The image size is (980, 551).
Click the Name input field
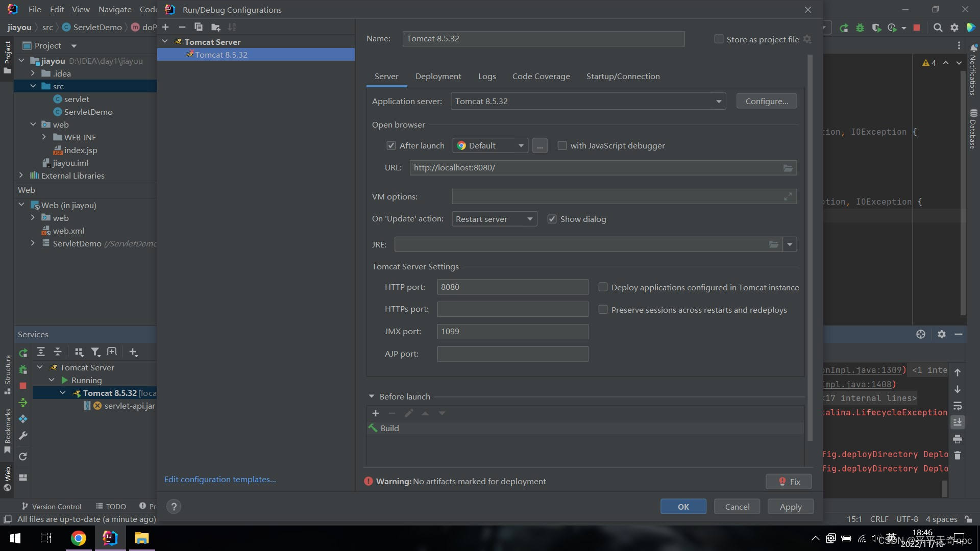point(543,39)
